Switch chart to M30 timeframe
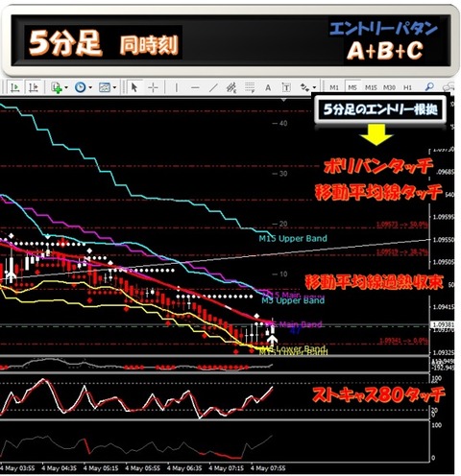Image resolution: width=461 pixels, height=476 pixels. click(x=389, y=87)
